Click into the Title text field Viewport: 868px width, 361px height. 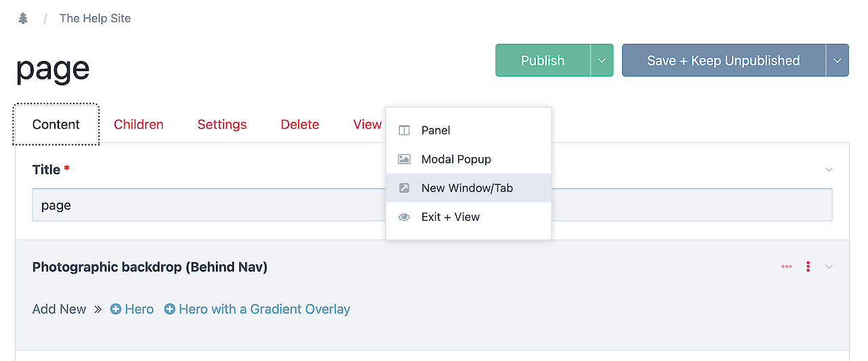203,205
